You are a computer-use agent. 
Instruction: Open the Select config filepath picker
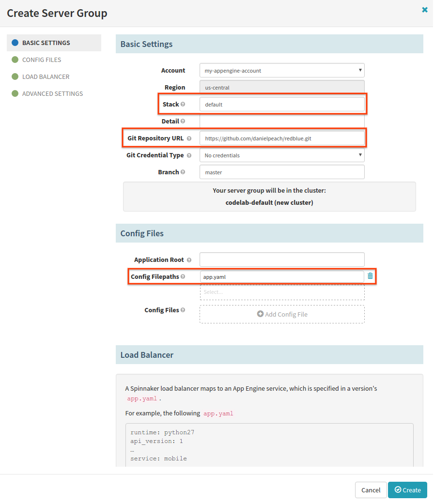tap(282, 292)
